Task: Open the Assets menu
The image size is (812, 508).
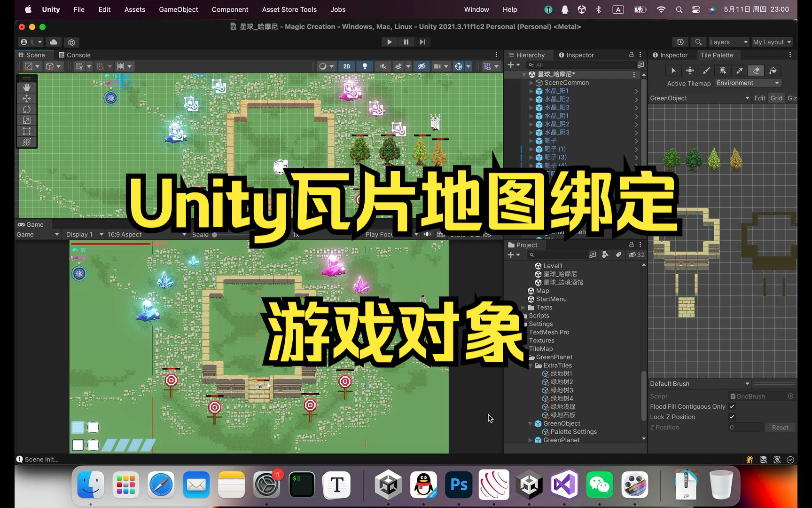Action: click(x=135, y=9)
